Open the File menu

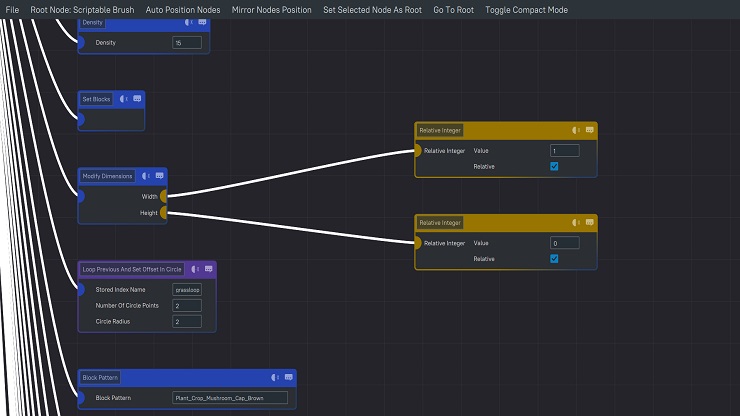tap(12, 9)
